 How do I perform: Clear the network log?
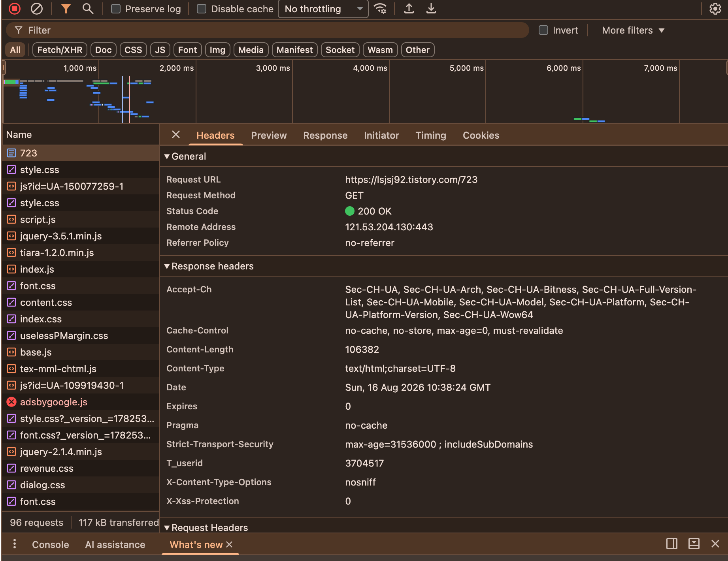[37, 9]
